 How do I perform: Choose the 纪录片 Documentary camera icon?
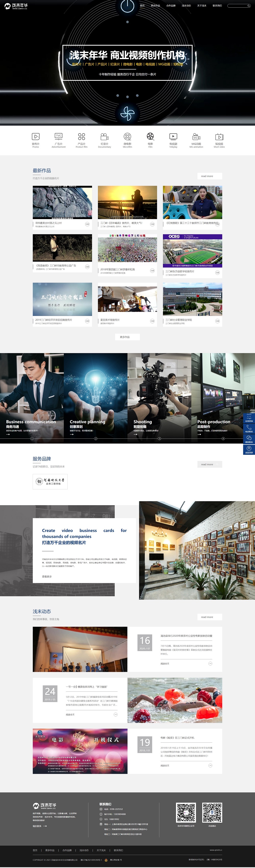tap(105, 137)
